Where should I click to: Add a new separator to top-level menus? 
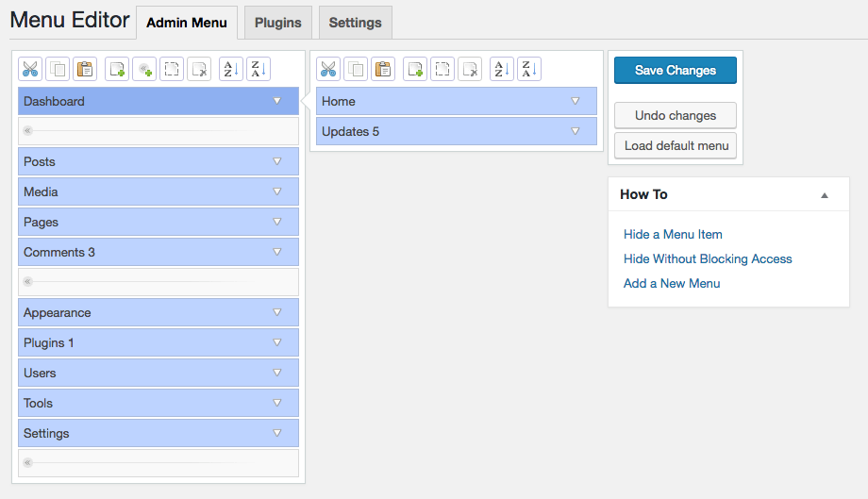coord(144,69)
